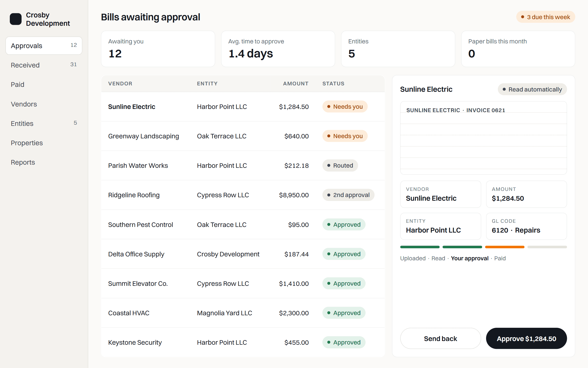Click the Uploaded step label

(x=413, y=258)
